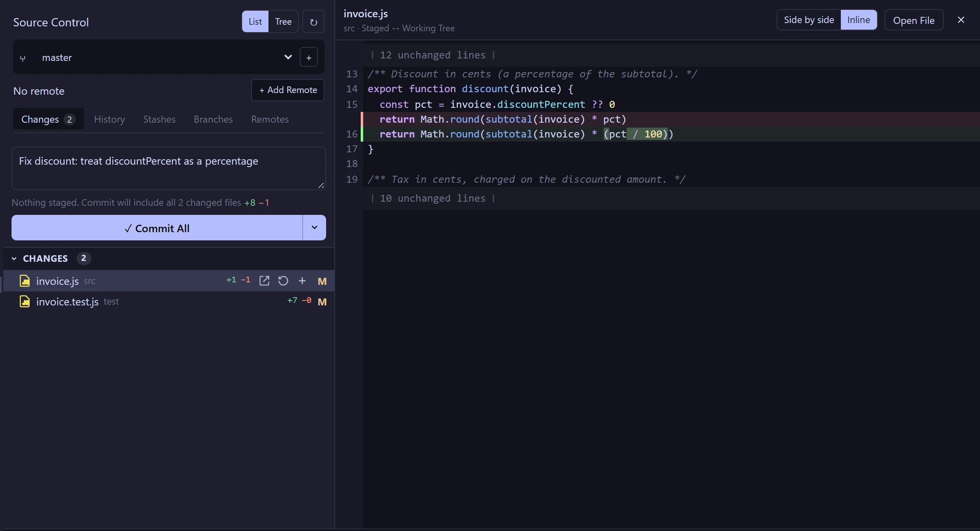Click the Open File button
980x531 pixels.
pos(914,20)
